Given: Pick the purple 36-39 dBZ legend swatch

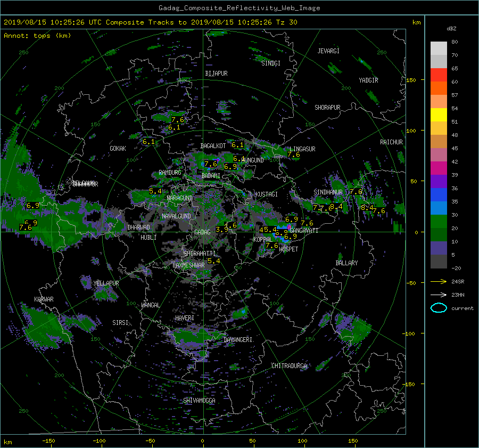Looking at the screenshot, I should [439, 182].
